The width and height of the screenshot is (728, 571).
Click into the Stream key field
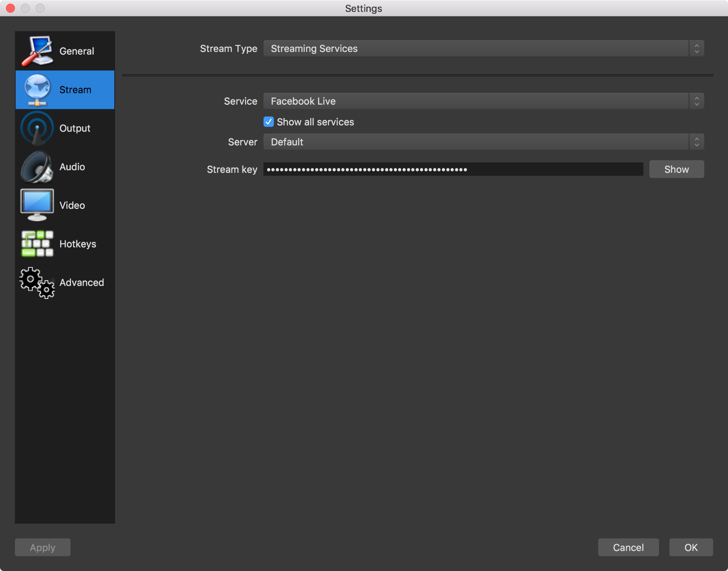(453, 169)
